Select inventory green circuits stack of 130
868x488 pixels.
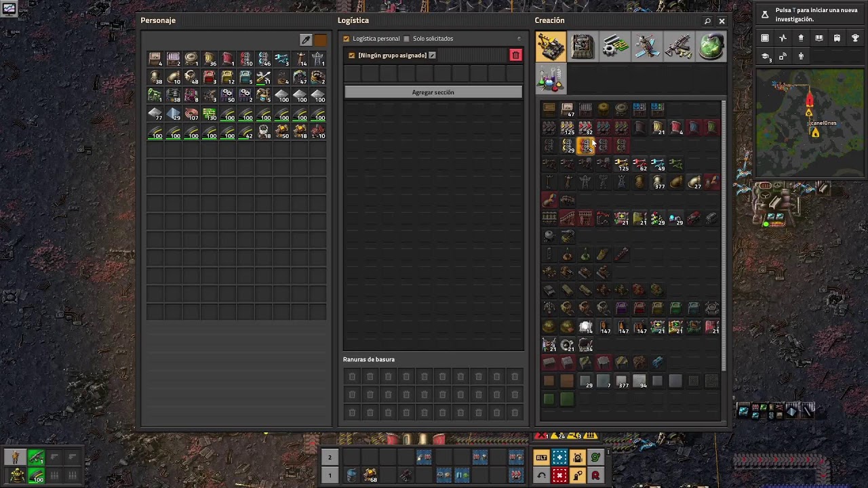click(210, 114)
